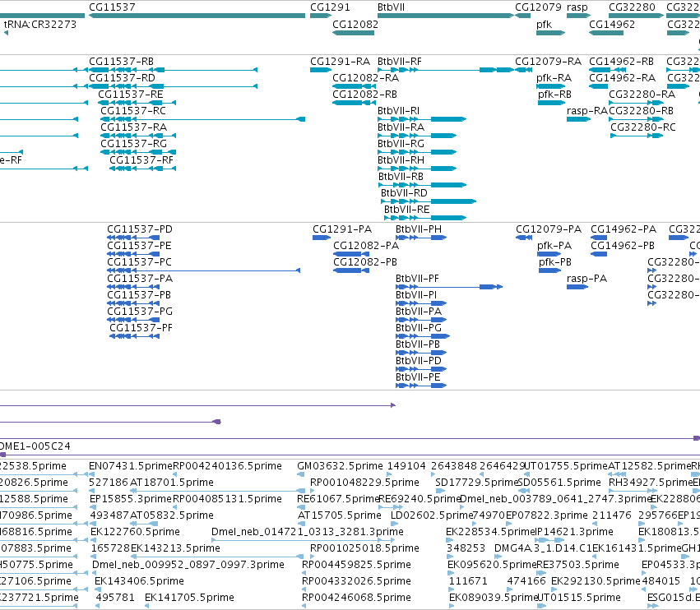Click transcript pfk-RA label
The image size is (700, 610).
554,78
